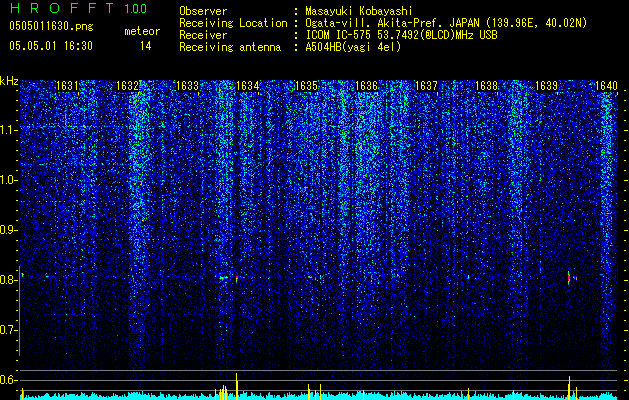The image size is (629, 400).
Task: Click the 'Receiving antenna' field label
Action: (x=230, y=47)
